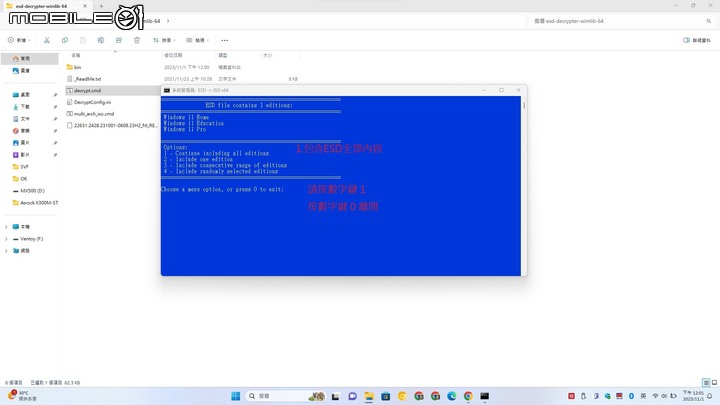Select the multi_arch_iso.cmd file
This screenshot has height=405, width=720.
tap(91, 114)
